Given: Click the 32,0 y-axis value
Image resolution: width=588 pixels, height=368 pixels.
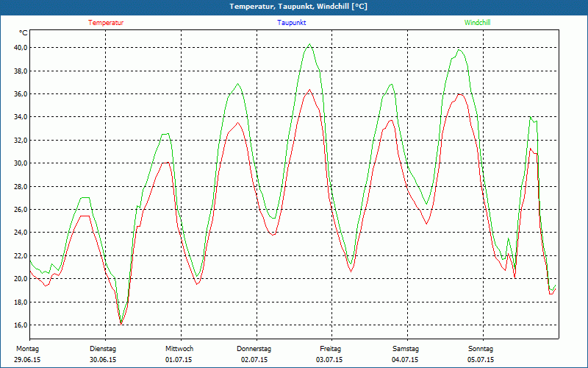Looking at the screenshot, I should 21,141.
